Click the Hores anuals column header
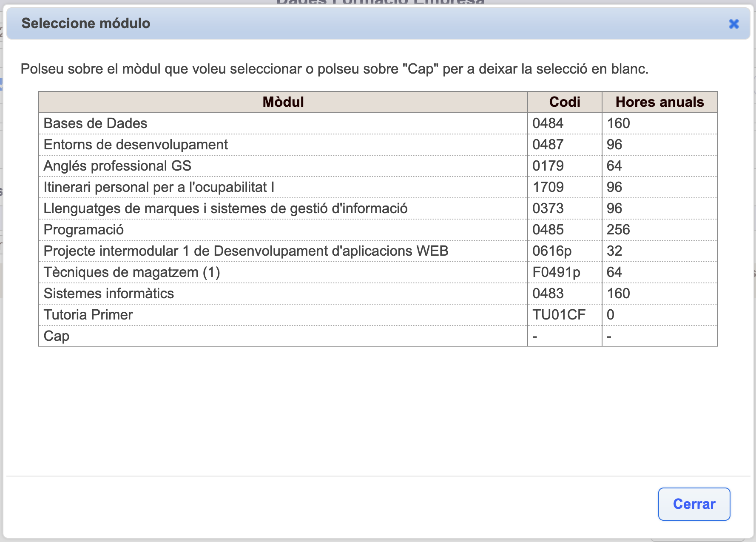 point(659,102)
